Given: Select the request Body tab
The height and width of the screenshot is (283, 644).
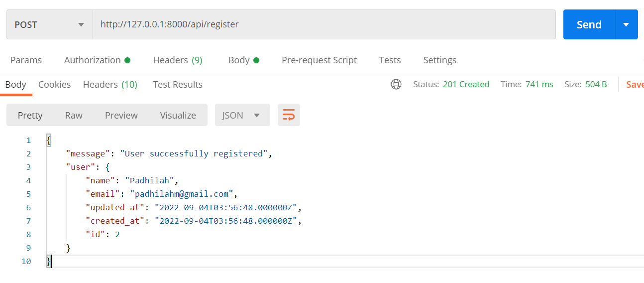Looking at the screenshot, I should (243, 60).
